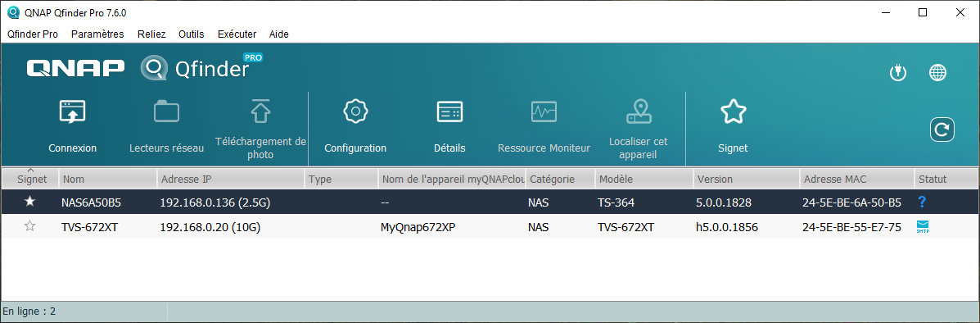
Task: Sort by the myQNAPcloud device name column
Action: click(453, 179)
